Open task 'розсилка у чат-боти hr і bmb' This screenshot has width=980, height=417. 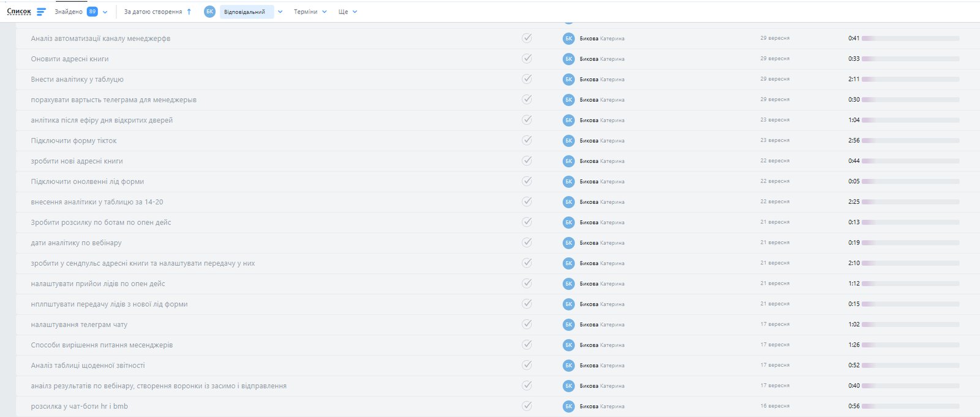[80, 407]
